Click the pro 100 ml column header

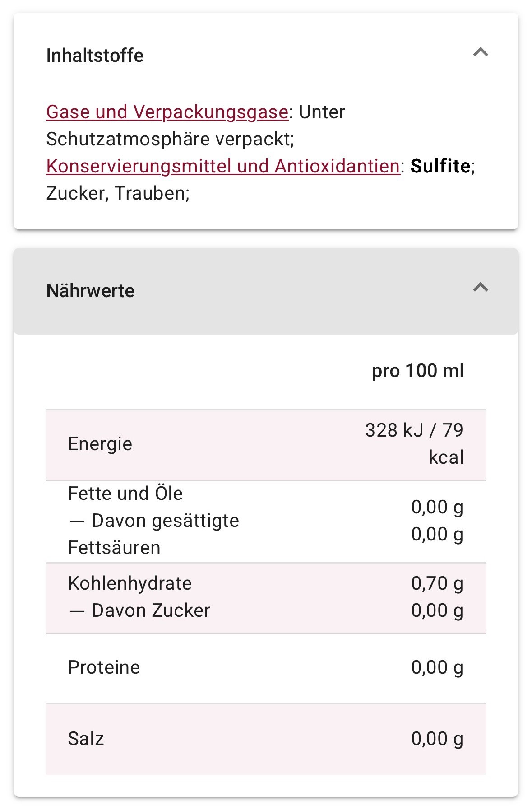click(x=418, y=371)
